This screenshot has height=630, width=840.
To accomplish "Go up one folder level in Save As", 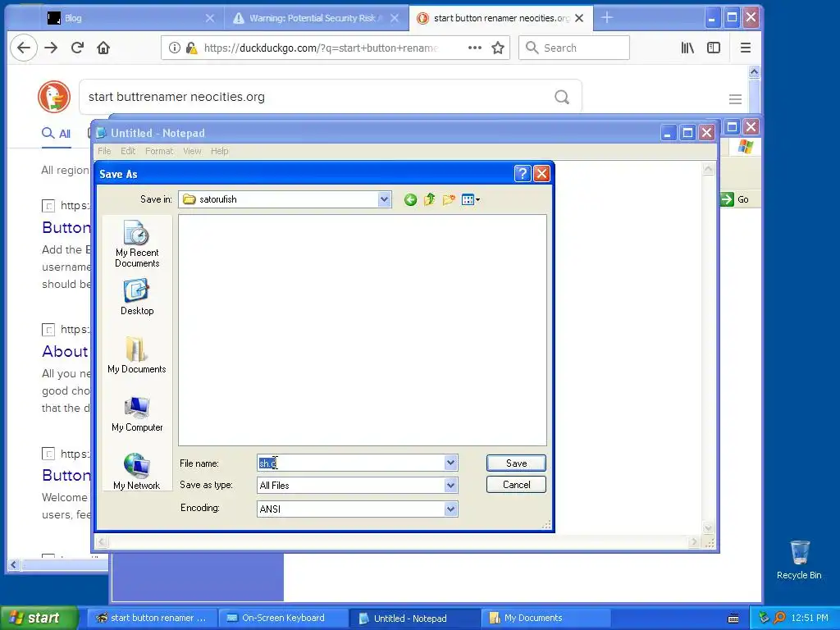I will 429,200.
